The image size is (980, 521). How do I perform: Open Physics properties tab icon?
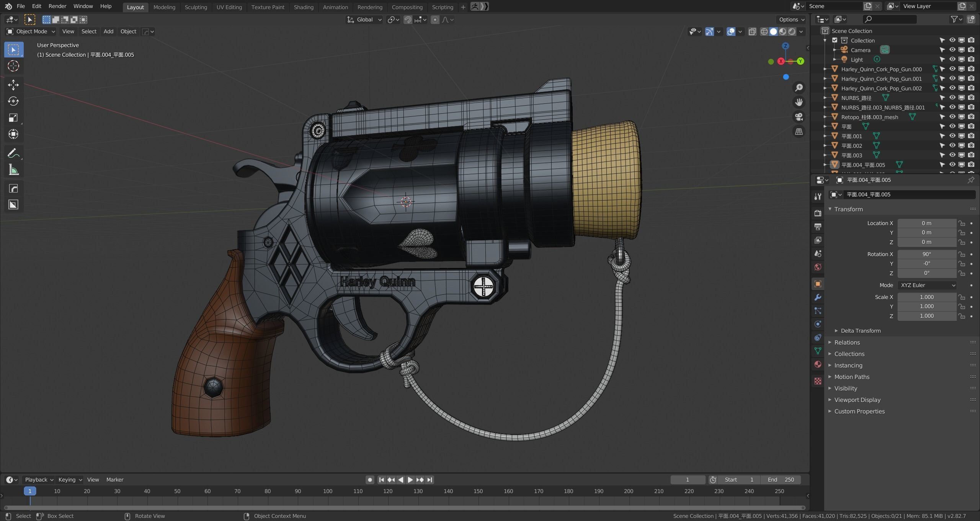pyautogui.click(x=818, y=324)
